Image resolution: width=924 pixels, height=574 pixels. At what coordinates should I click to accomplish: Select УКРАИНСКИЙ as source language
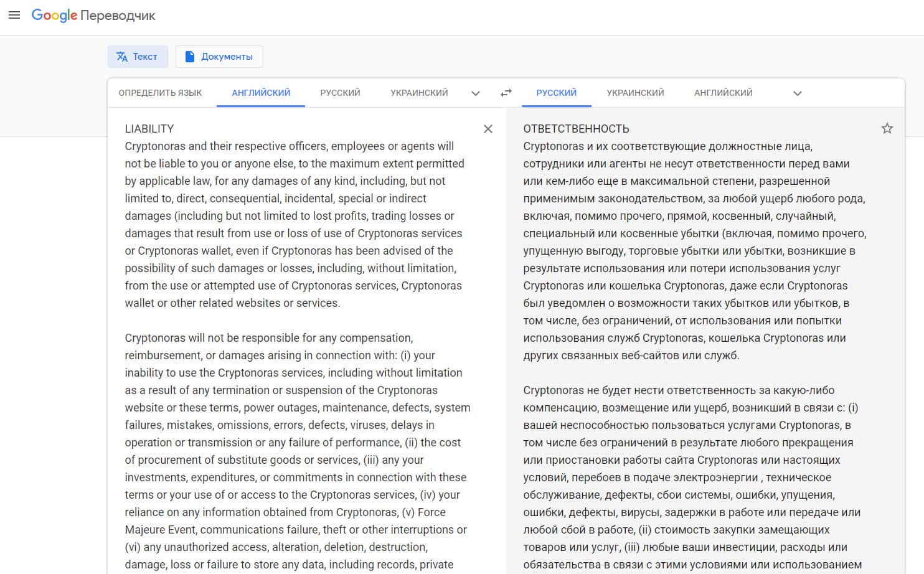[419, 93]
